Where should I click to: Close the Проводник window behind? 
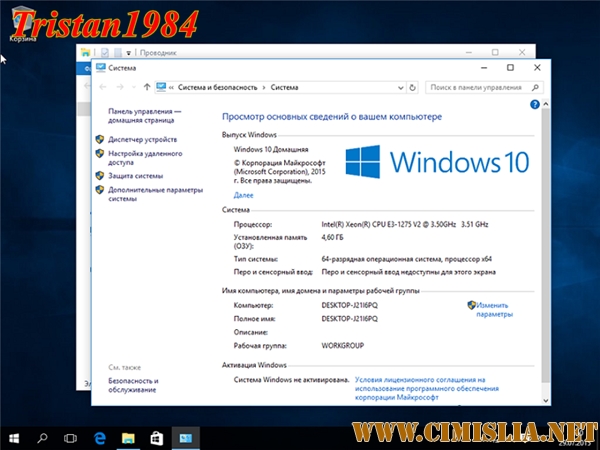click(522, 52)
